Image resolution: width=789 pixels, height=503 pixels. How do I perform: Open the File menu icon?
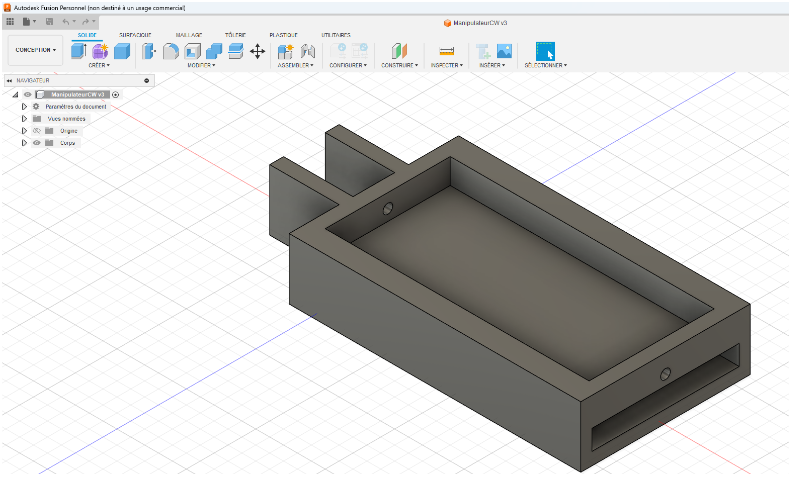(x=27, y=22)
